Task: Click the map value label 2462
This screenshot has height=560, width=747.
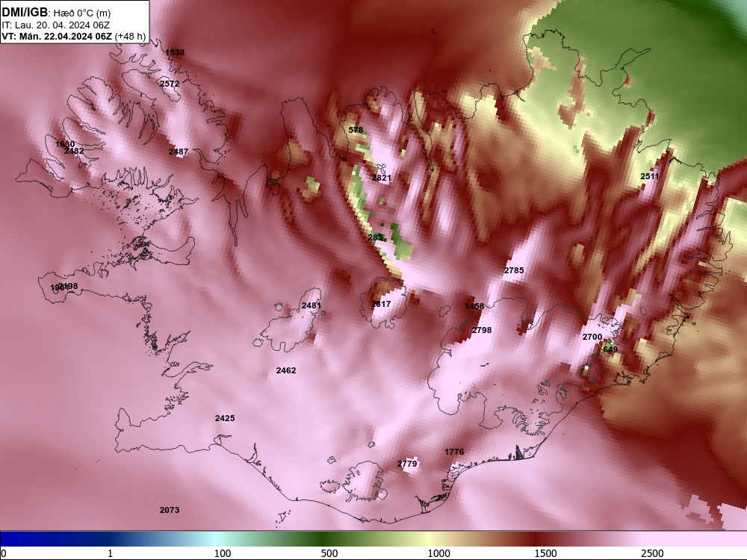Action: [x=286, y=370]
